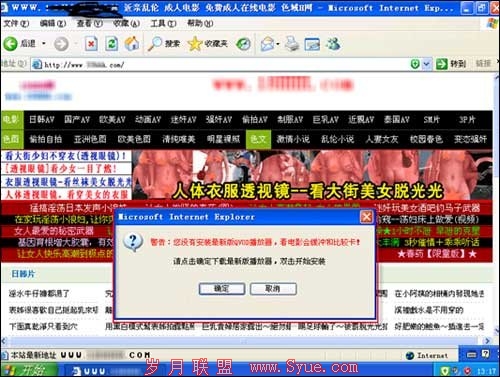Open the Search (搜索) magnifier tool

click(x=164, y=44)
